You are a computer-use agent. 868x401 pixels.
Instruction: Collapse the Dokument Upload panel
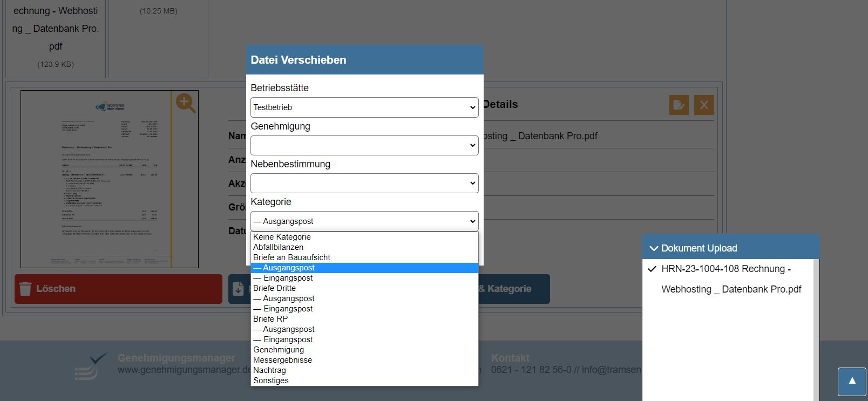click(x=654, y=248)
